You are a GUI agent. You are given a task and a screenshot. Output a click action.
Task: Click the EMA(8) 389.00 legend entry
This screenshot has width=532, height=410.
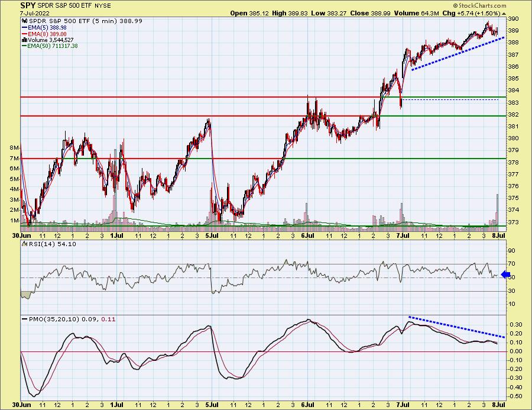pos(47,34)
